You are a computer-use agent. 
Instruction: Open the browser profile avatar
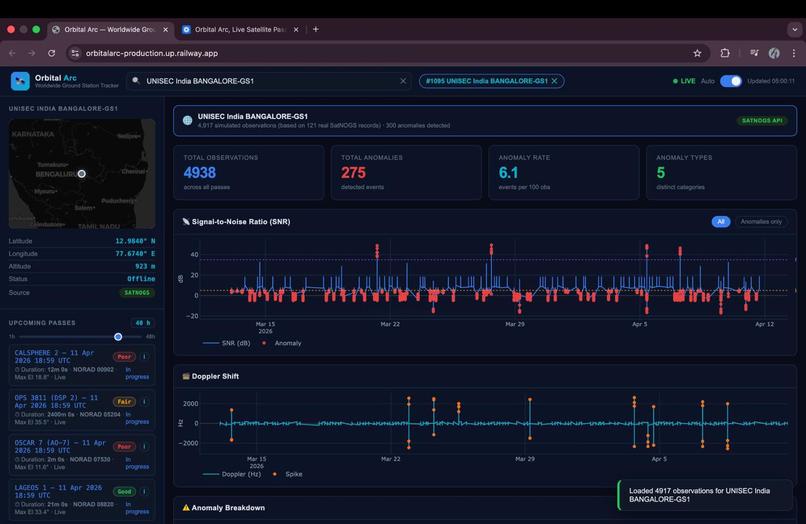[x=774, y=53]
